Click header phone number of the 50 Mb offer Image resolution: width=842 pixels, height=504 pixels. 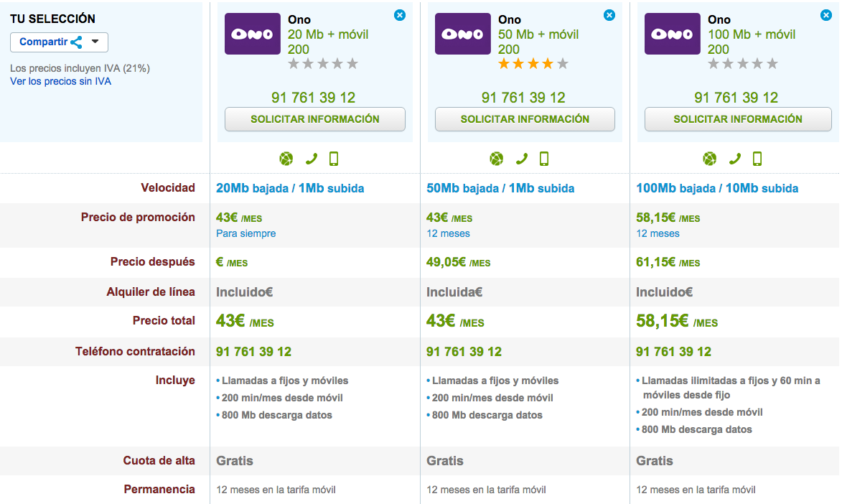pos(523,98)
